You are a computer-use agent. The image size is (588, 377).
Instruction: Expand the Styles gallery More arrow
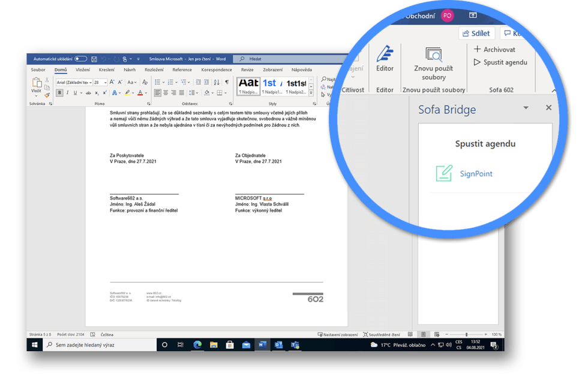point(311,93)
